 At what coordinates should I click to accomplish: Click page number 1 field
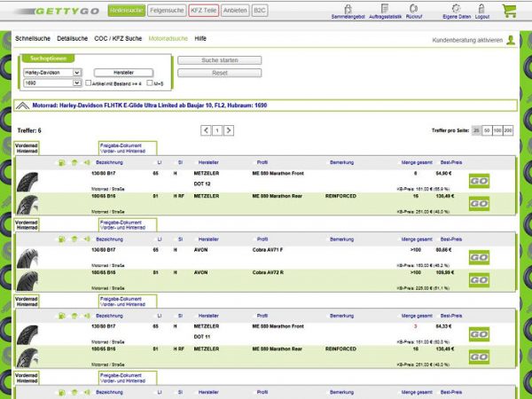[x=217, y=130]
